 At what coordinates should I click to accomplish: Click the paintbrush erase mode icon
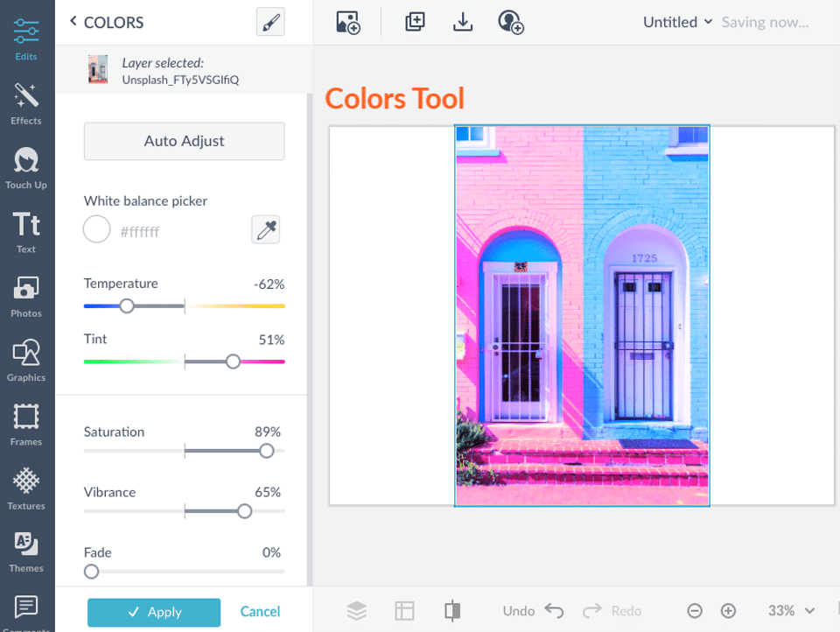pos(270,22)
